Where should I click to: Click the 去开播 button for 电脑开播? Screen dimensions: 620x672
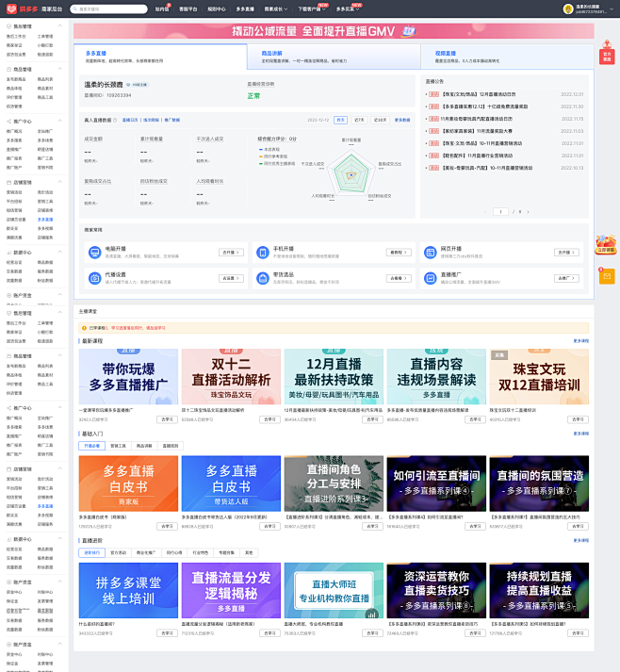(x=231, y=253)
